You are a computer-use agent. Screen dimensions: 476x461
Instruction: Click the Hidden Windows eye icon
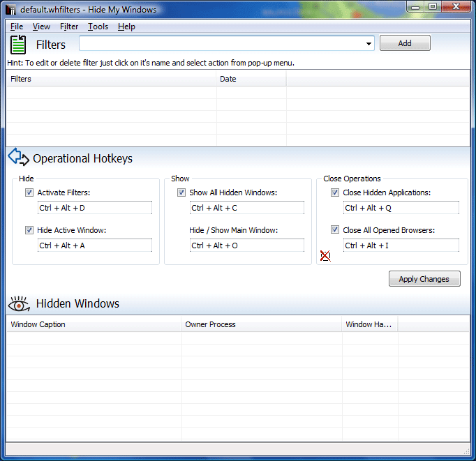click(19, 303)
